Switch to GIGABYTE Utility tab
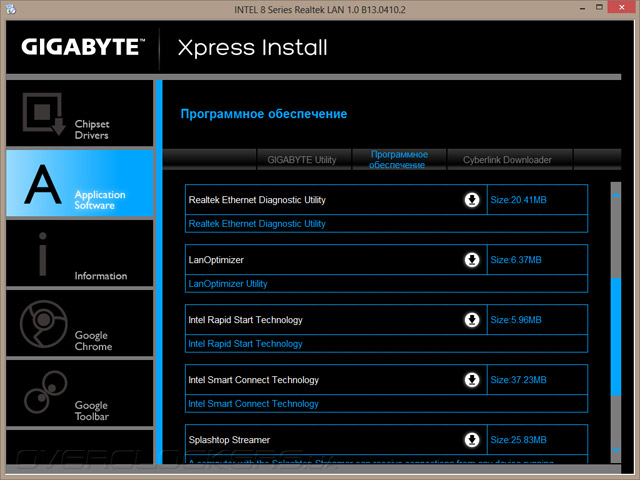Image resolution: width=640 pixels, height=480 pixels. point(304,160)
